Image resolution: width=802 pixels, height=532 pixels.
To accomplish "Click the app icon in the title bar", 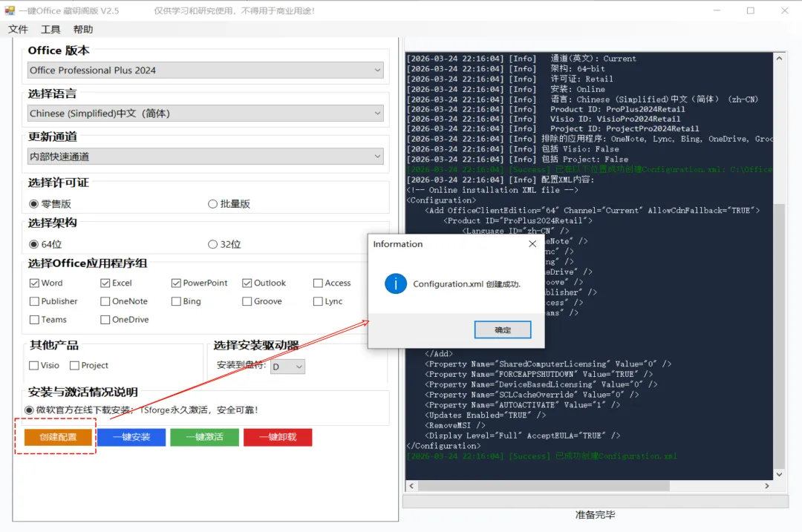I will point(10,10).
